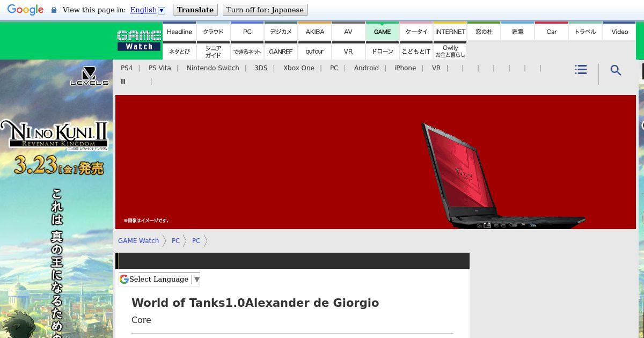The width and height of the screenshot is (644, 338).
Task: Go to Android category
Action: click(367, 68)
